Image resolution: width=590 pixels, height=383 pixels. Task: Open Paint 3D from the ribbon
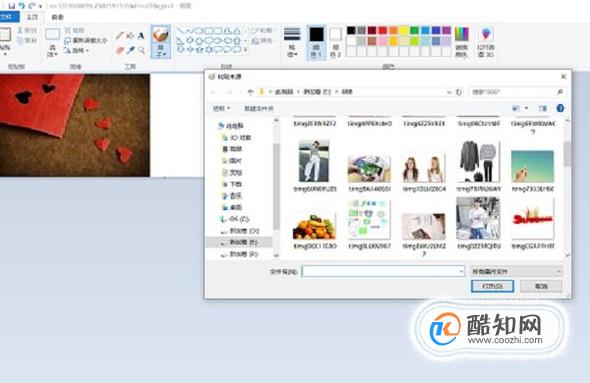click(486, 42)
